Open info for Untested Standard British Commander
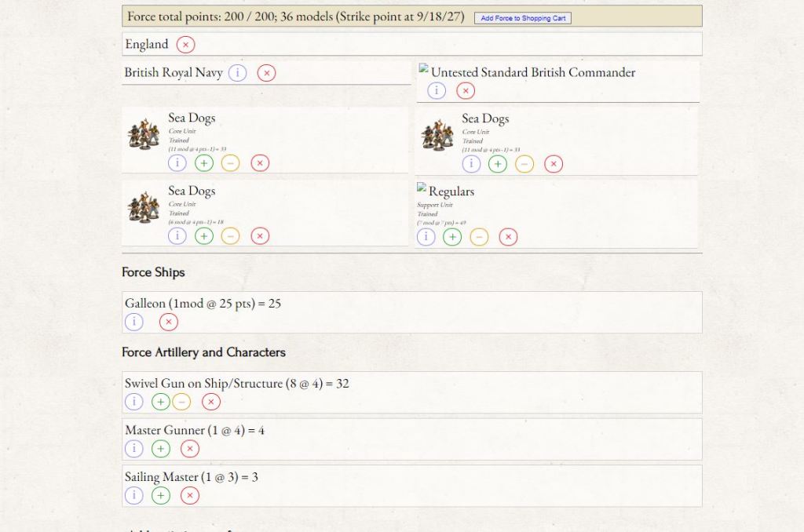This screenshot has height=532, width=804. (x=437, y=90)
